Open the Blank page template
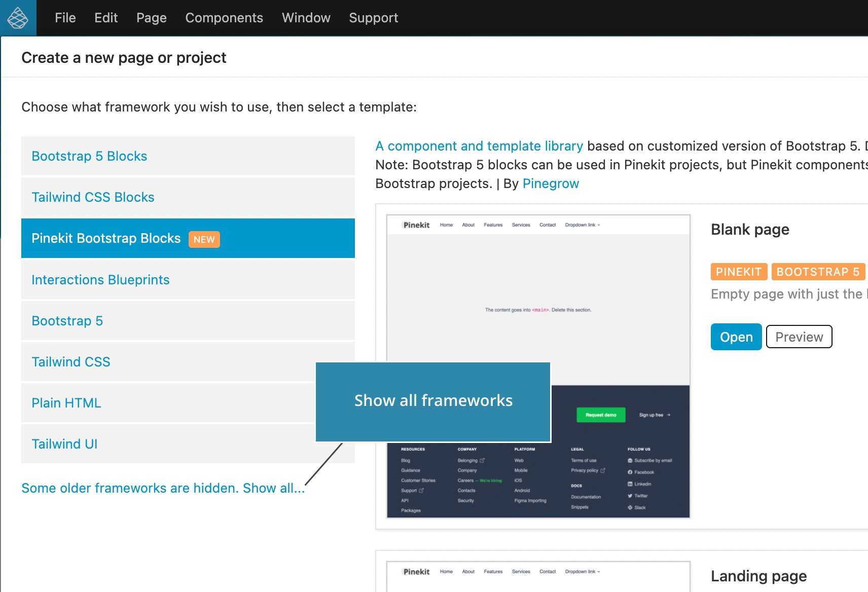Image resolution: width=868 pixels, height=592 pixels. [x=736, y=337]
